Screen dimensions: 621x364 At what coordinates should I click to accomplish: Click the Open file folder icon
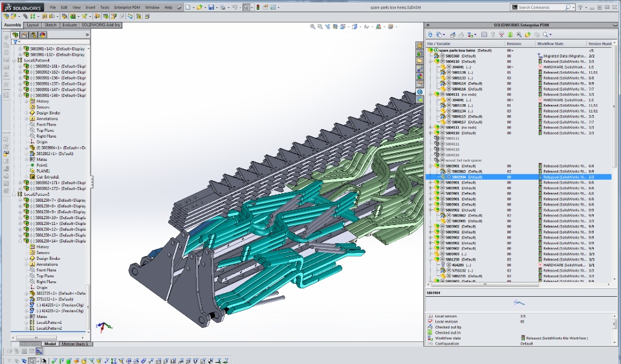[x=200, y=7]
